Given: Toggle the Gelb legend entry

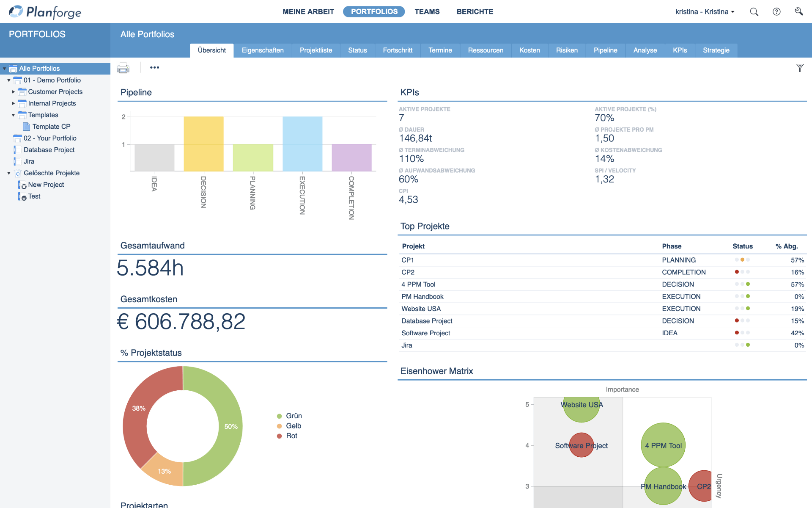Looking at the screenshot, I should (x=289, y=425).
